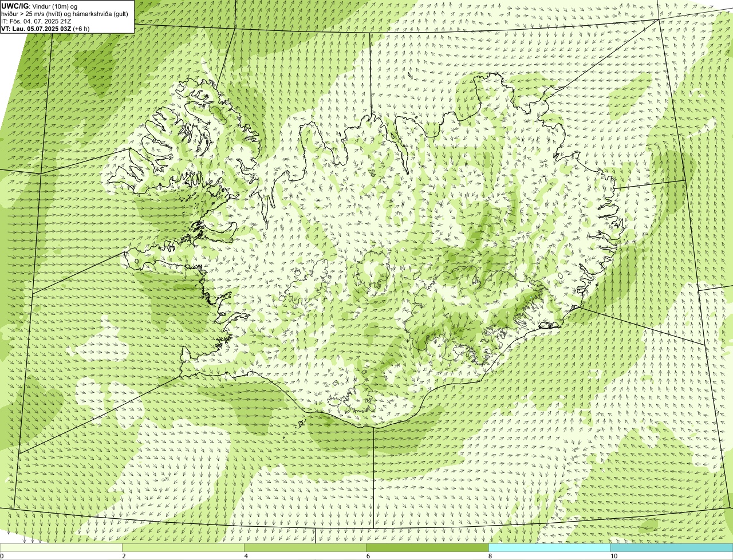Click the teal legend segment above 10
Screen dimensions: 733x560
tap(672, 547)
